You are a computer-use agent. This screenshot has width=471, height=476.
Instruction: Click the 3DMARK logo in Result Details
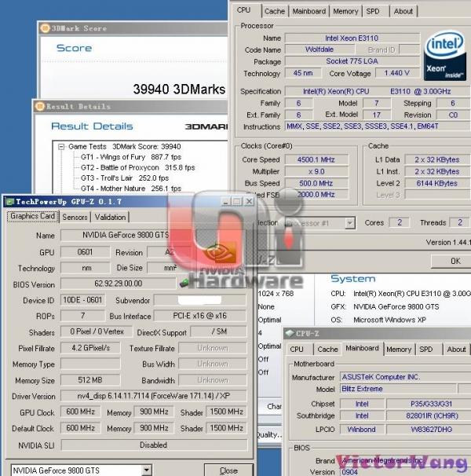(206, 126)
